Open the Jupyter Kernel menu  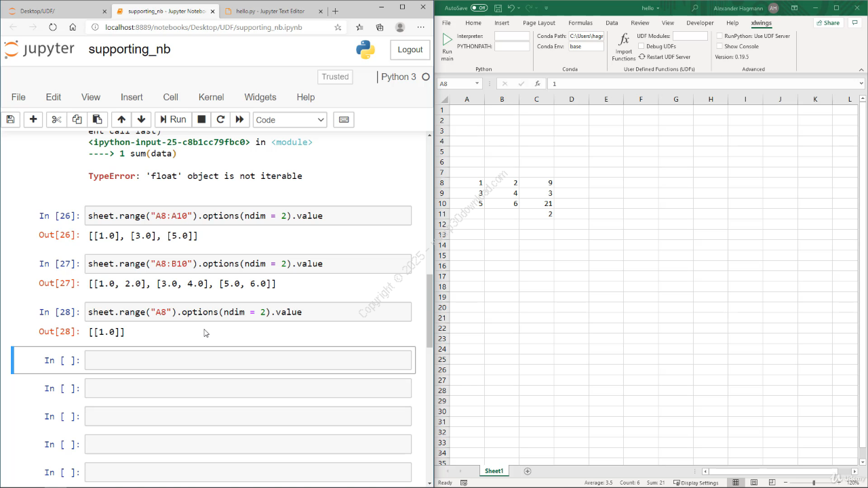tap(212, 97)
